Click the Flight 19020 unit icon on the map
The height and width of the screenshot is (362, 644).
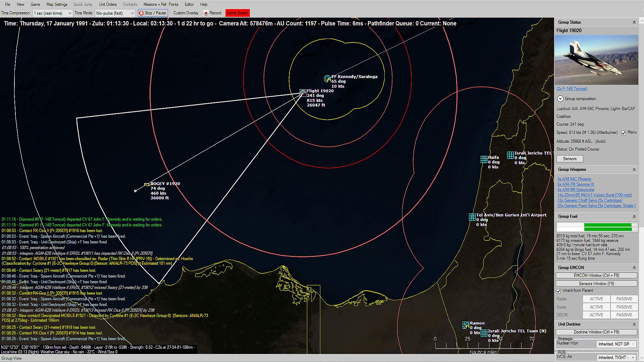(x=303, y=93)
